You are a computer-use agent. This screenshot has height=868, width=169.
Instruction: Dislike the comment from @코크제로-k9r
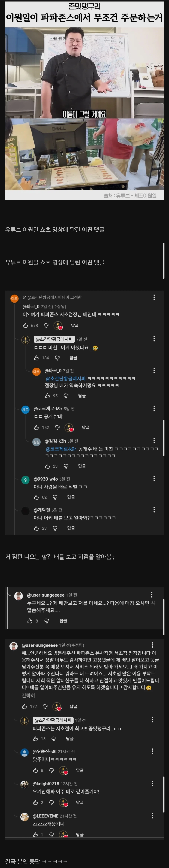(57, 428)
